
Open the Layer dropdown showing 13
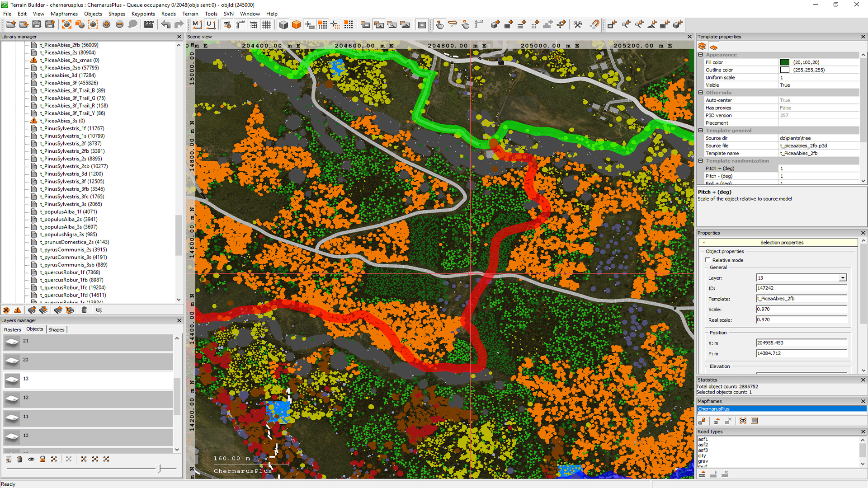tap(843, 277)
